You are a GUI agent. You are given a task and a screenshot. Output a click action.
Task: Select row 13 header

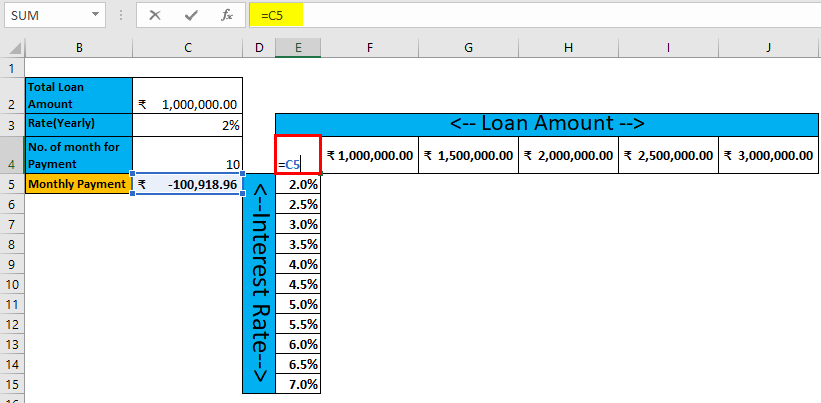point(13,344)
